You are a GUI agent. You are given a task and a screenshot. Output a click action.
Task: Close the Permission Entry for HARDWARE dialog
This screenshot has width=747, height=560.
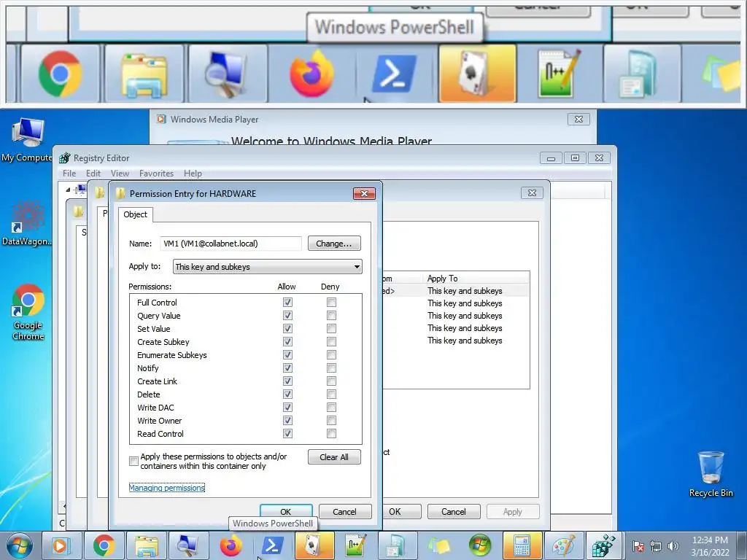(x=365, y=193)
